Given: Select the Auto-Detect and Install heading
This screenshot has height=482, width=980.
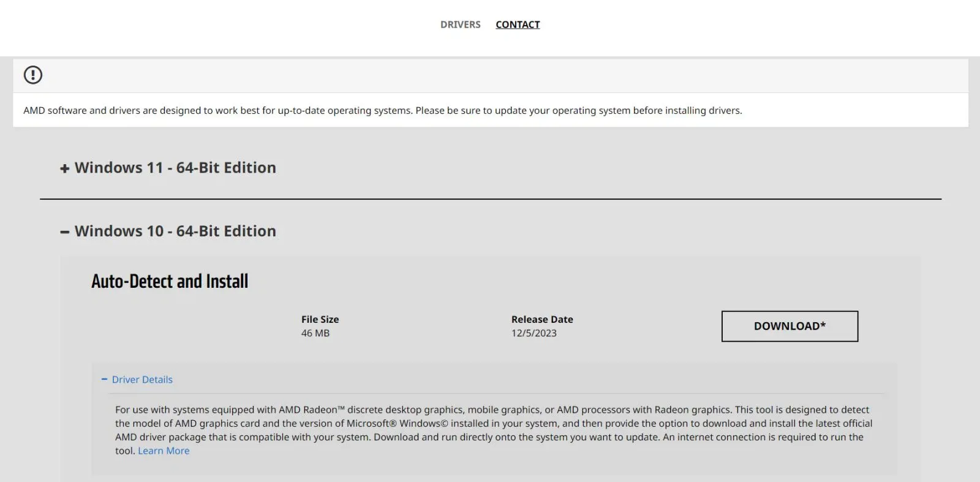Looking at the screenshot, I should [x=170, y=281].
